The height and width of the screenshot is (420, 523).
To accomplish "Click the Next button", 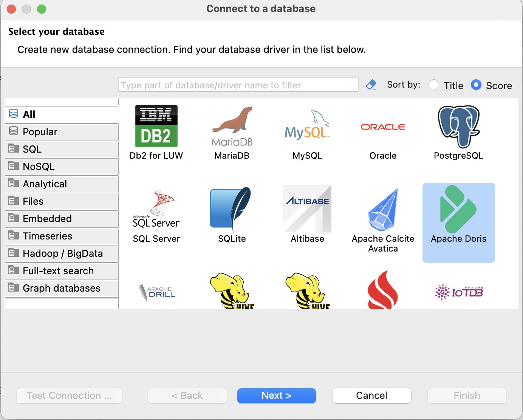I will pos(277,395).
